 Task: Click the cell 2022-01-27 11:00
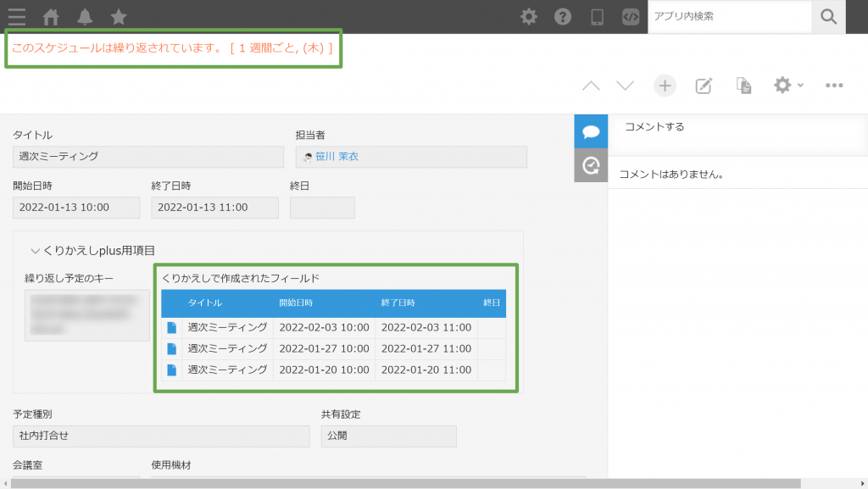[426, 348]
